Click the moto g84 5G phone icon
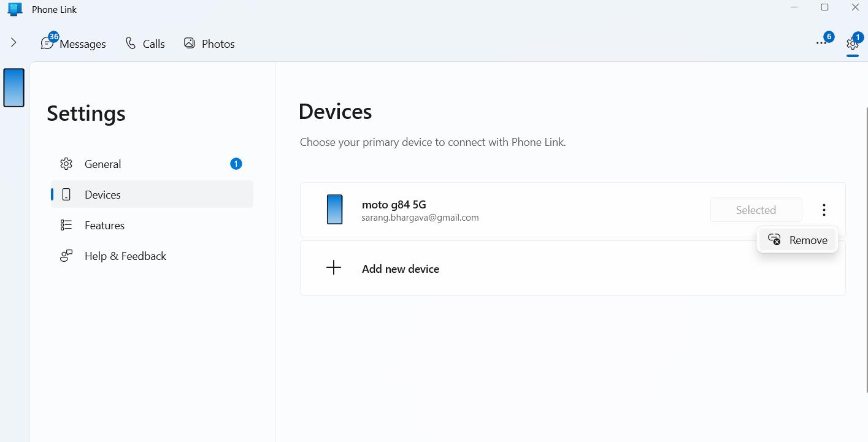 click(334, 210)
